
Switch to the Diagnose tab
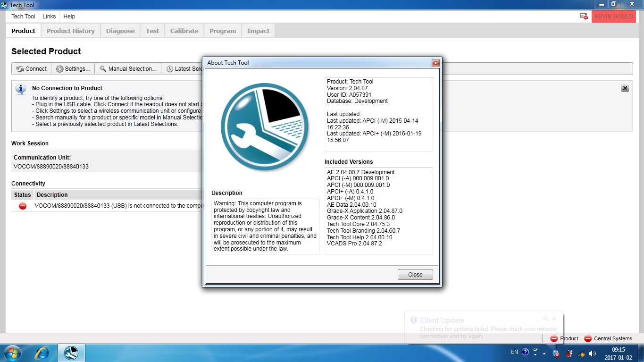tap(120, 31)
